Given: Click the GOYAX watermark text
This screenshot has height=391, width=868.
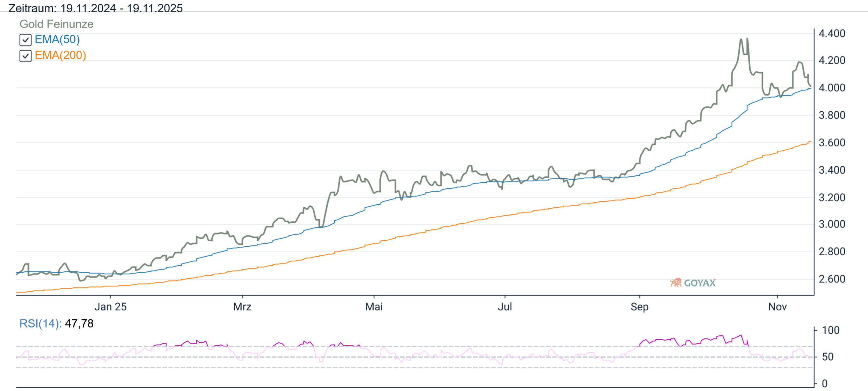Looking at the screenshot, I should click(x=699, y=283).
